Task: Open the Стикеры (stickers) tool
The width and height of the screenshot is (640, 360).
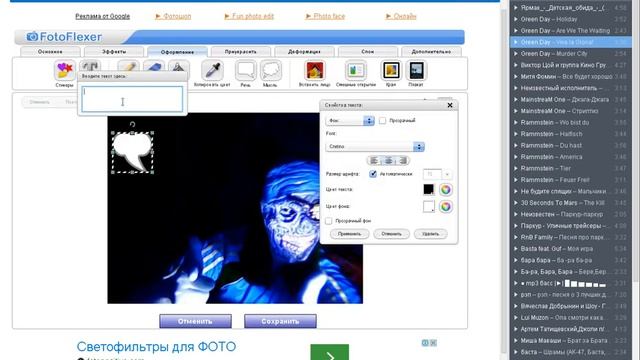Action: pos(64,71)
